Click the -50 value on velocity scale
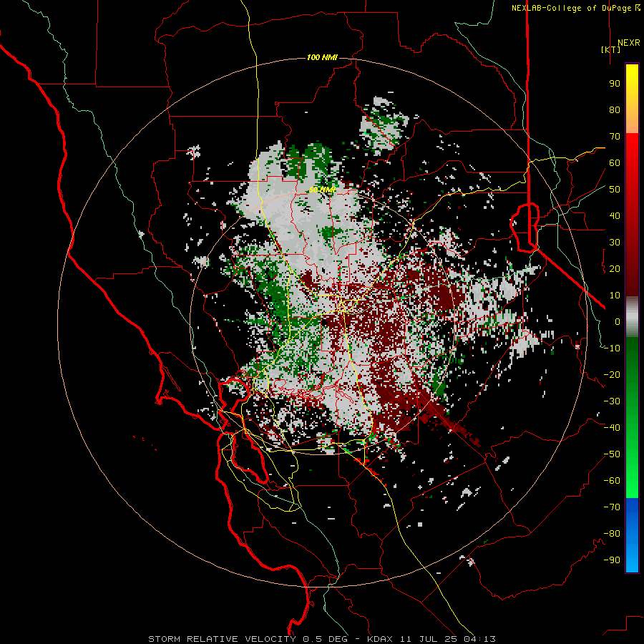 click(612, 454)
